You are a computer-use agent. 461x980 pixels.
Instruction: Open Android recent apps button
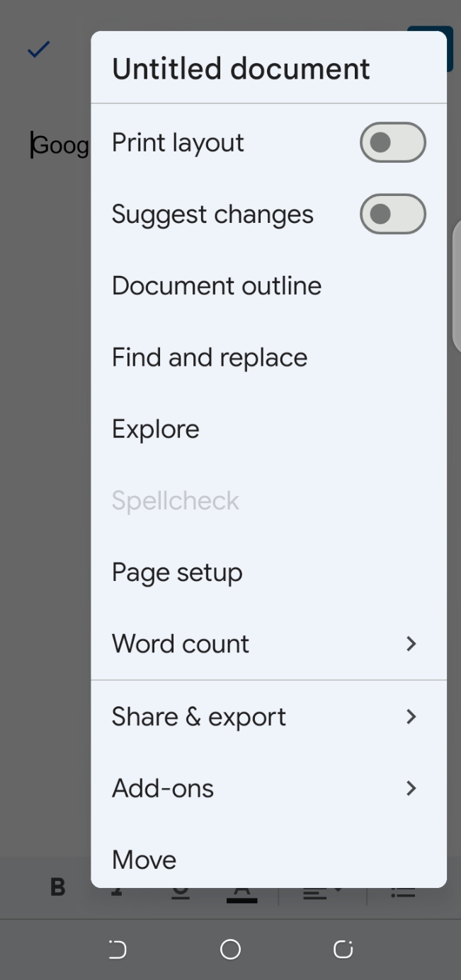[x=343, y=950]
